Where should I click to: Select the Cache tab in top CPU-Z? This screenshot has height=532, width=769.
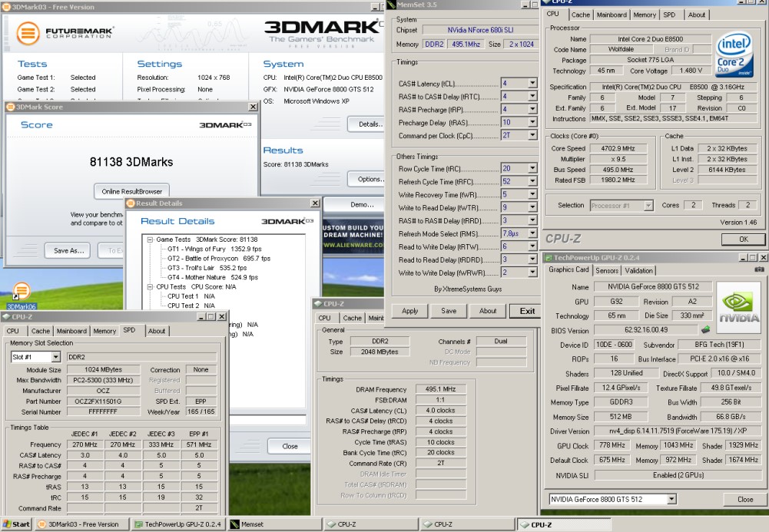[580, 15]
